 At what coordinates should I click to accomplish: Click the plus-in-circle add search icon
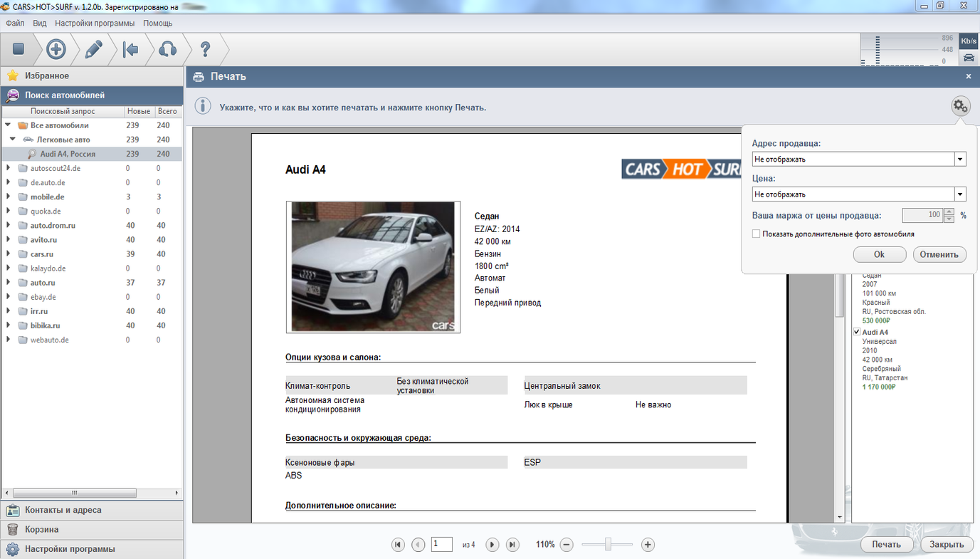(56, 49)
